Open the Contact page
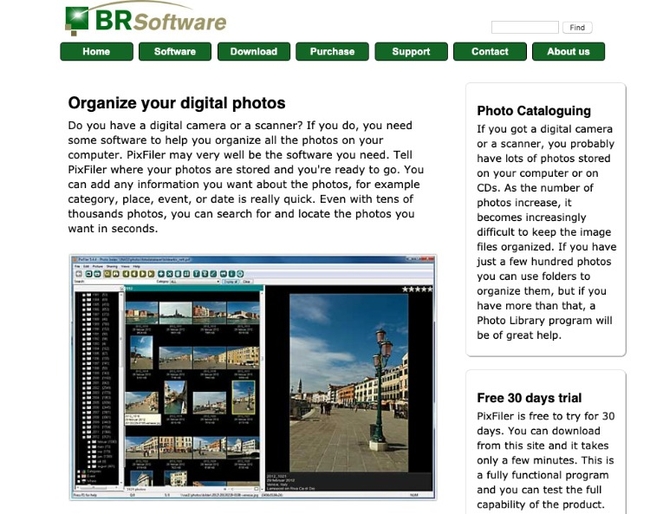The width and height of the screenshot is (650, 514). (490, 51)
